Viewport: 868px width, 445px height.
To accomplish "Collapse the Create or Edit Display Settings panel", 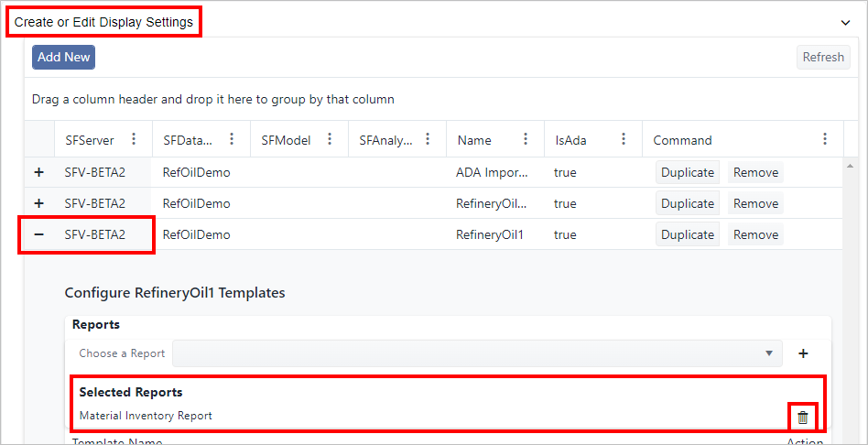I will coord(845,22).
